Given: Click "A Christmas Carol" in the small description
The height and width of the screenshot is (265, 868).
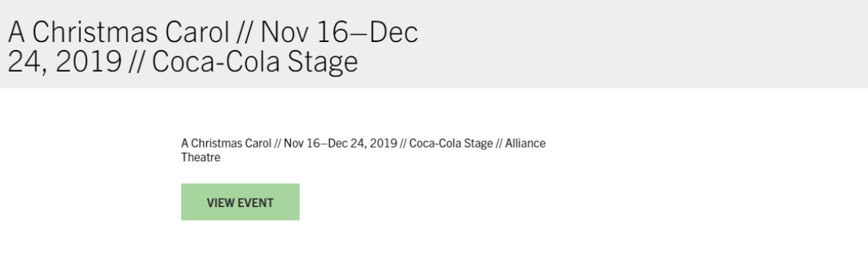Looking at the screenshot, I should coord(226,143).
